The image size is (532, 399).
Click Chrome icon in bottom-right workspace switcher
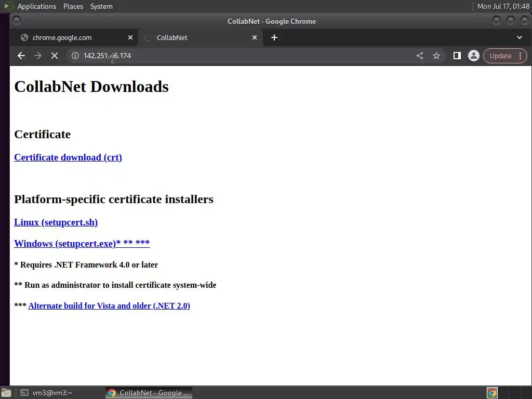493,393
